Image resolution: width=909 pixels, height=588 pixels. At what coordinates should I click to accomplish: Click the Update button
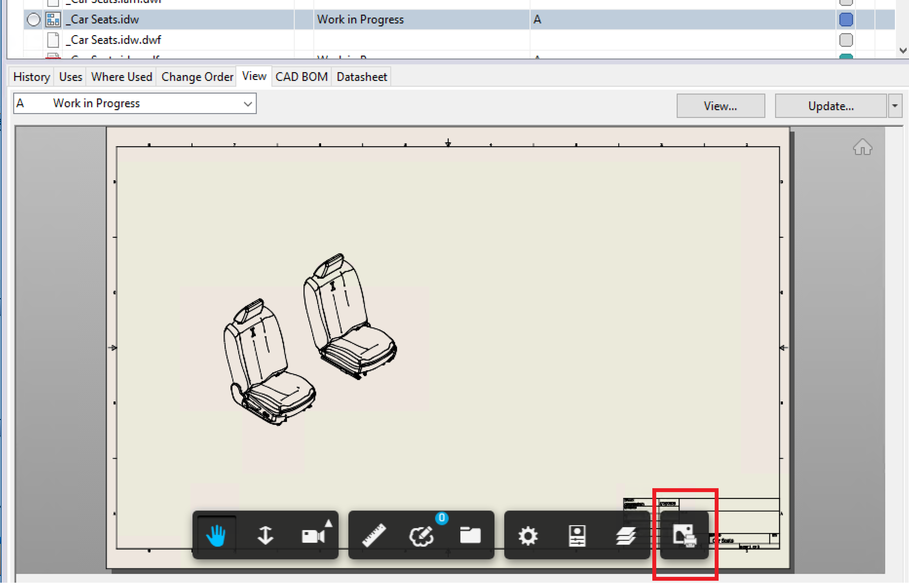pos(831,106)
